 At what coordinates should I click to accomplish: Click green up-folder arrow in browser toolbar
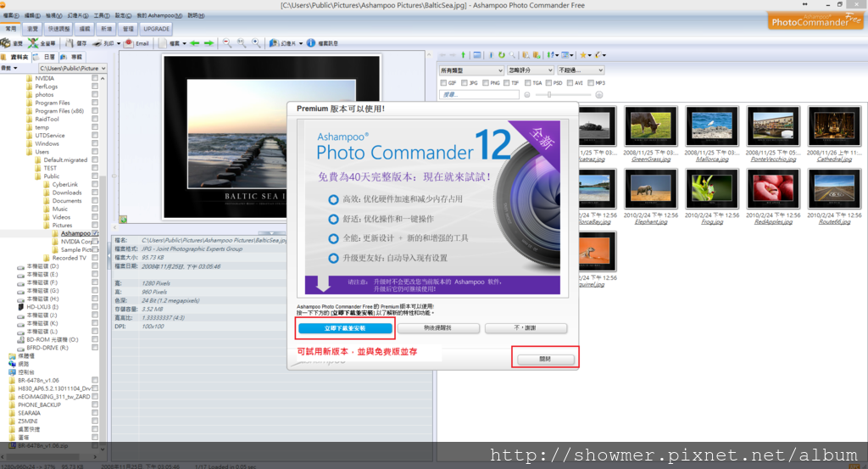464,55
